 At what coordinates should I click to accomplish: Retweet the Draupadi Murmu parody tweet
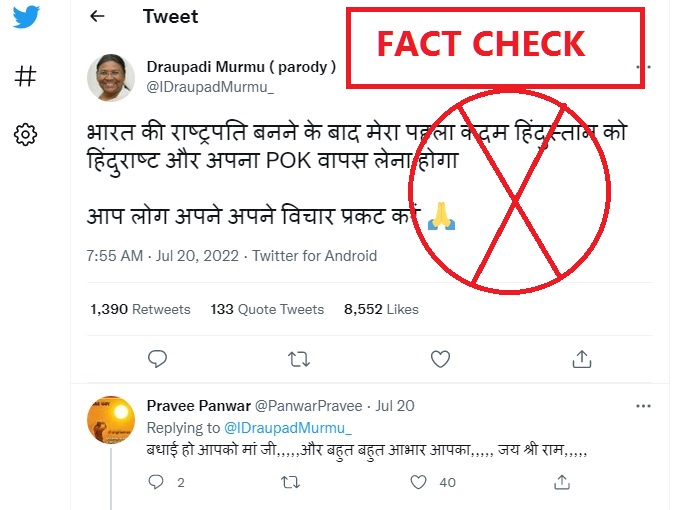pos(299,359)
